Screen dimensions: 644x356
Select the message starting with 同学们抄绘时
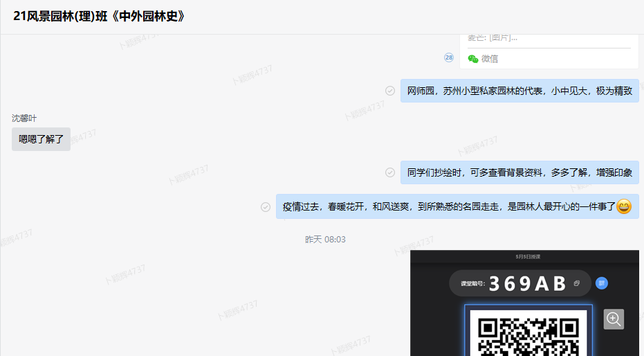coord(519,172)
